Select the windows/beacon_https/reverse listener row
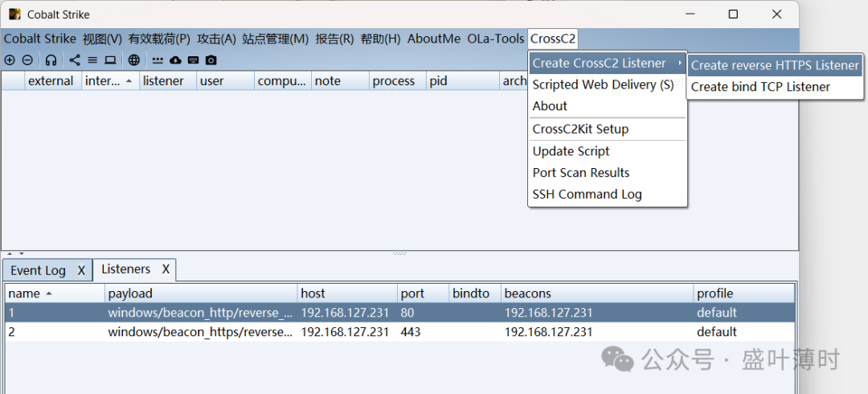Viewport: 868px width, 394px height. 400,332
